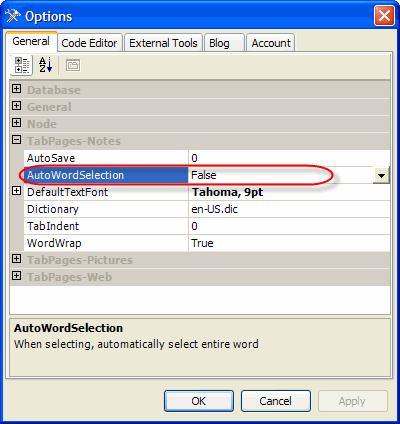Viewport: 400px width, 424px height.
Task: Click the Dictionary en-US.dic value field
Action: [x=289, y=209]
